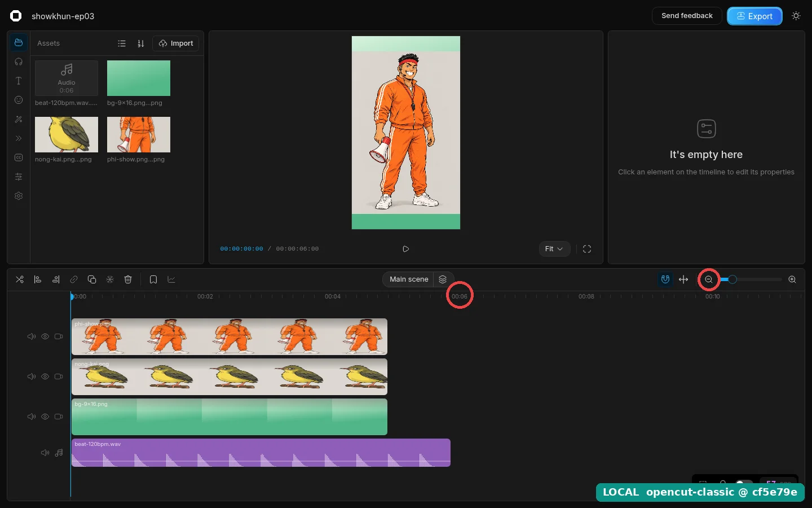Switch to the Text tab in the sidebar
The height and width of the screenshot is (508, 812).
coord(19,81)
